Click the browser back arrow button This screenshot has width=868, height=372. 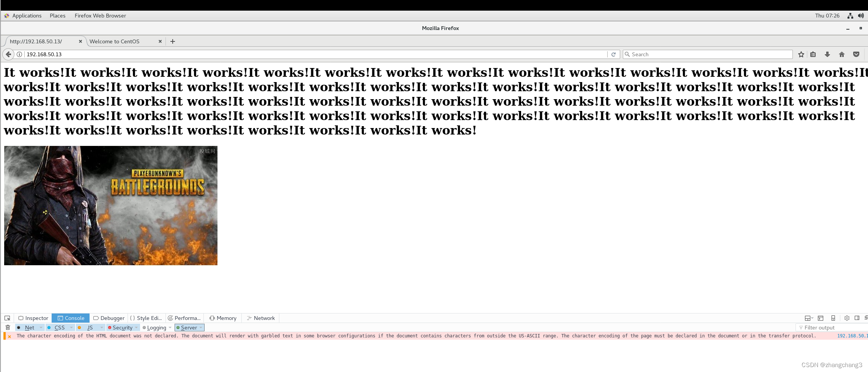(x=8, y=54)
